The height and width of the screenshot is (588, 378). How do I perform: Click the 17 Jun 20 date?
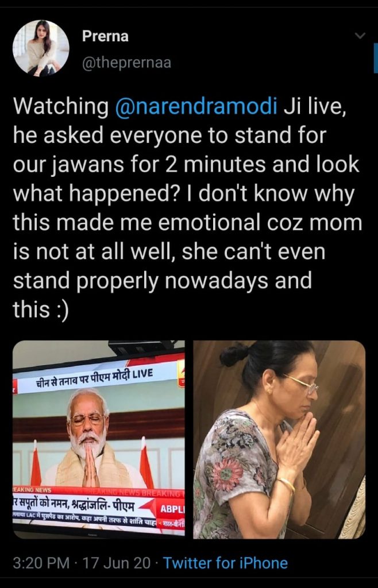116,563
